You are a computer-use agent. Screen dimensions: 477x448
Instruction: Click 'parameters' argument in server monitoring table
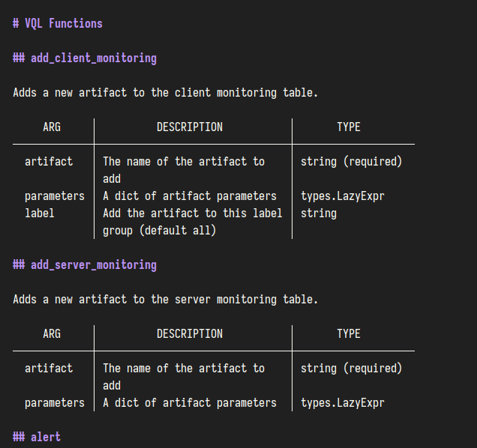click(x=55, y=402)
